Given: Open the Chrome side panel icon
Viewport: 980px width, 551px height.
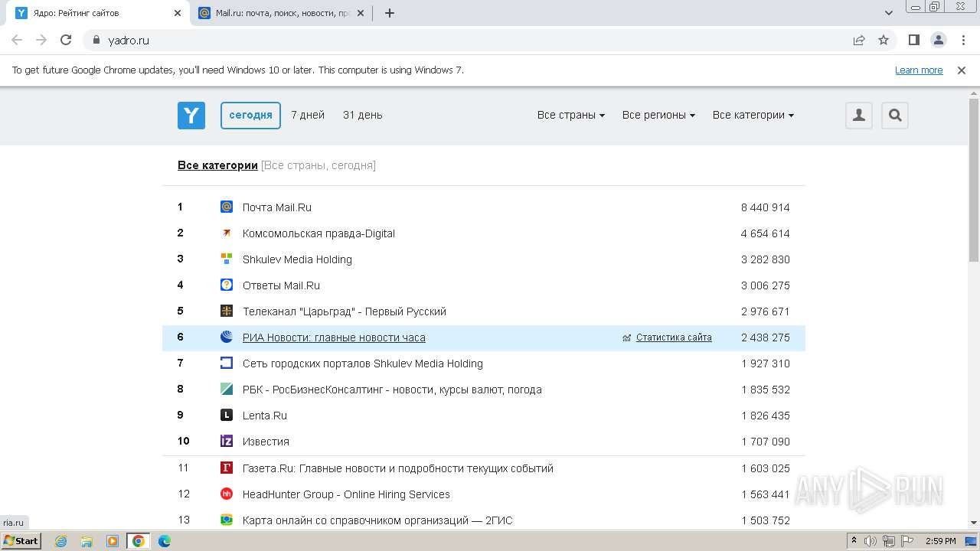Looking at the screenshot, I should tap(914, 40).
